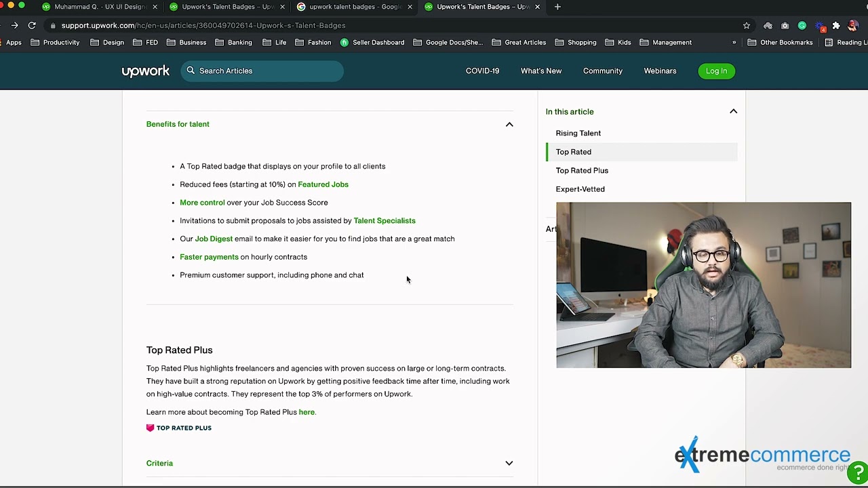
Task: Open the Extensions puzzle menu
Action: coord(836,26)
